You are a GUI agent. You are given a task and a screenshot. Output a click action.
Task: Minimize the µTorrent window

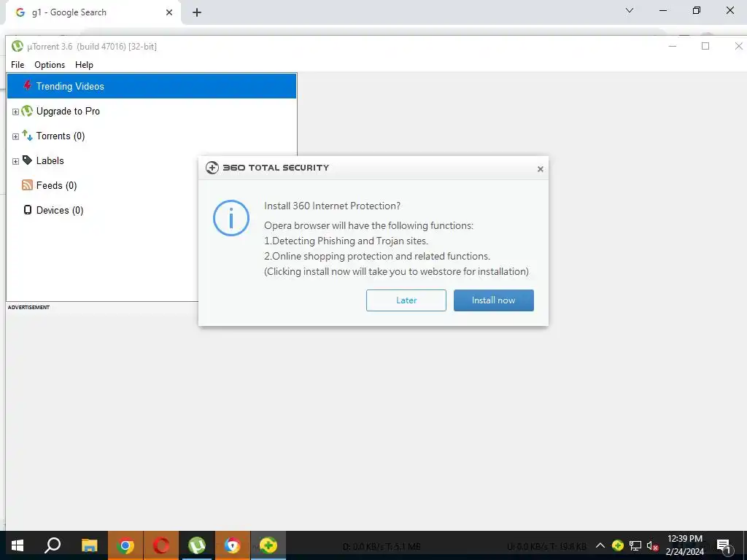tap(673, 46)
